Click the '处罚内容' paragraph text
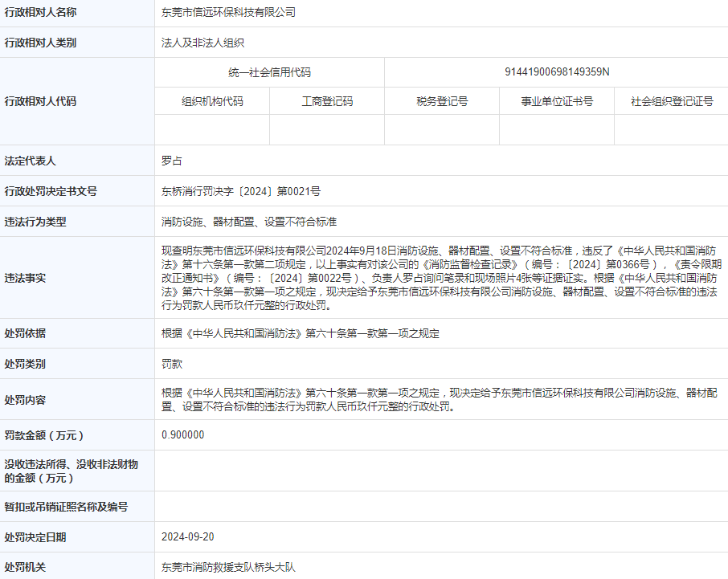Image resolution: width=728 pixels, height=579 pixels. click(x=440, y=400)
